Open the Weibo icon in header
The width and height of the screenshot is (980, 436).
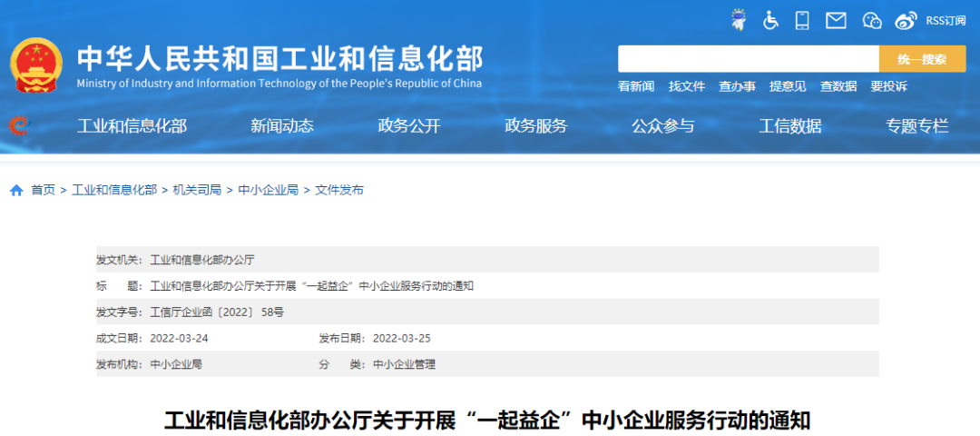click(906, 20)
